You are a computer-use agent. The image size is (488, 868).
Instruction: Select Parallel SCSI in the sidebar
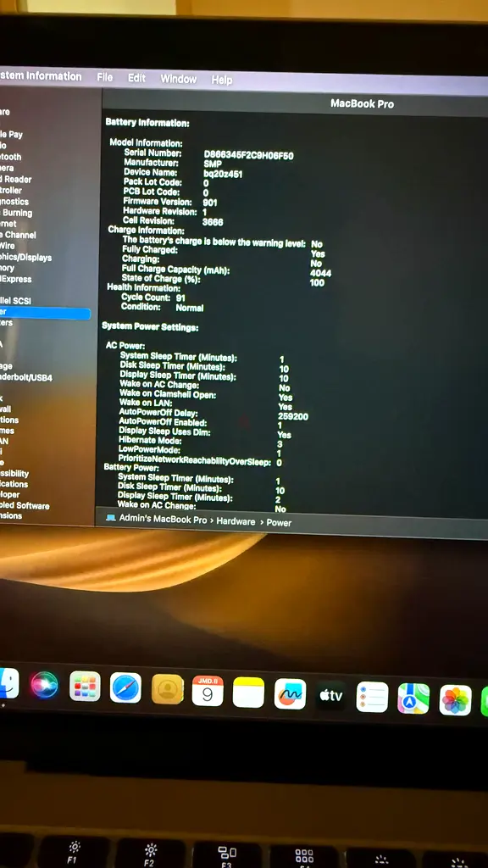[x=15, y=301]
